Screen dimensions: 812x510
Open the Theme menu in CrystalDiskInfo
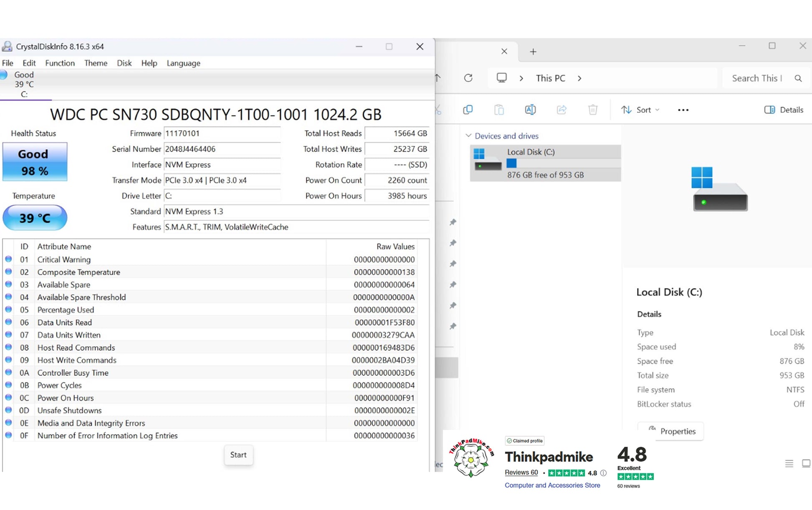(x=96, y=63)
